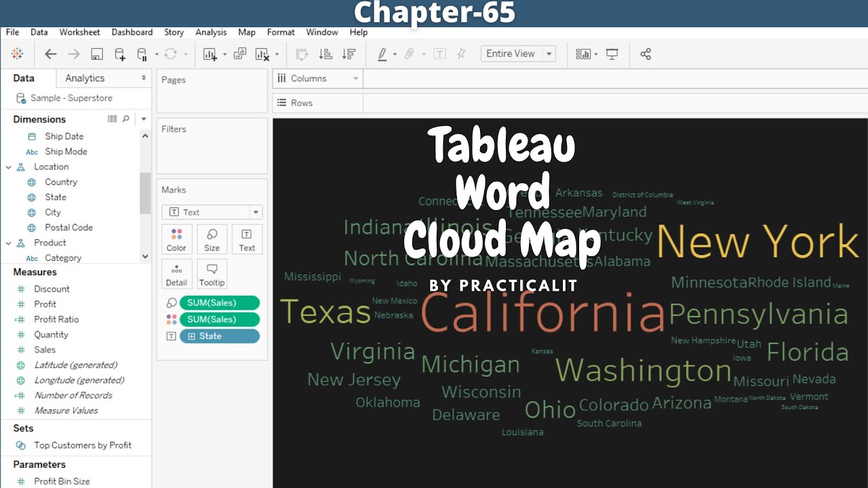Toggle the Fix Axes pin icon

461,54
